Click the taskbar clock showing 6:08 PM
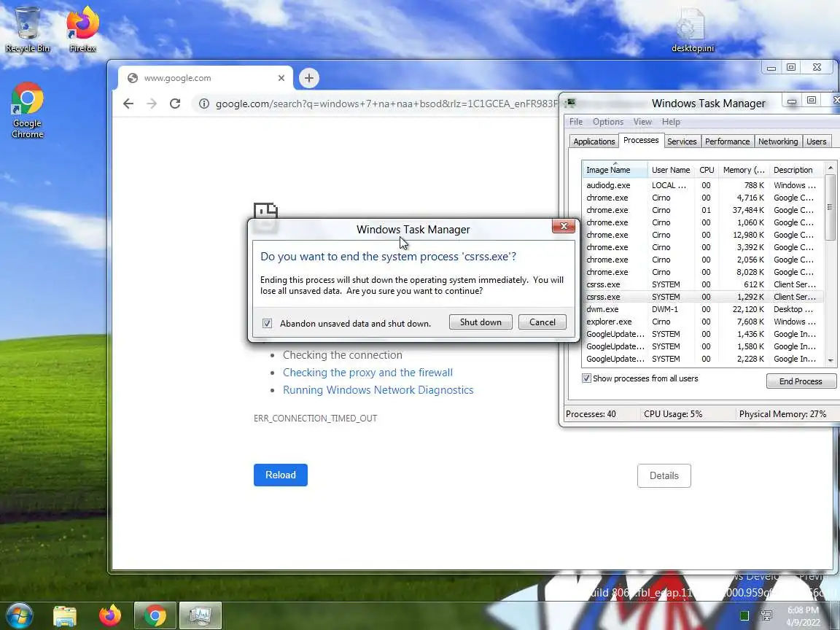Image resolution: width=840 pixels, height=630 pixels. (x=803, y=616)
